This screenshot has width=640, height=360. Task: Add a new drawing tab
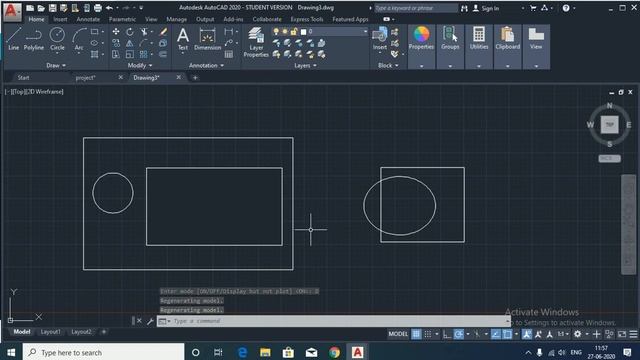(195, 78)
